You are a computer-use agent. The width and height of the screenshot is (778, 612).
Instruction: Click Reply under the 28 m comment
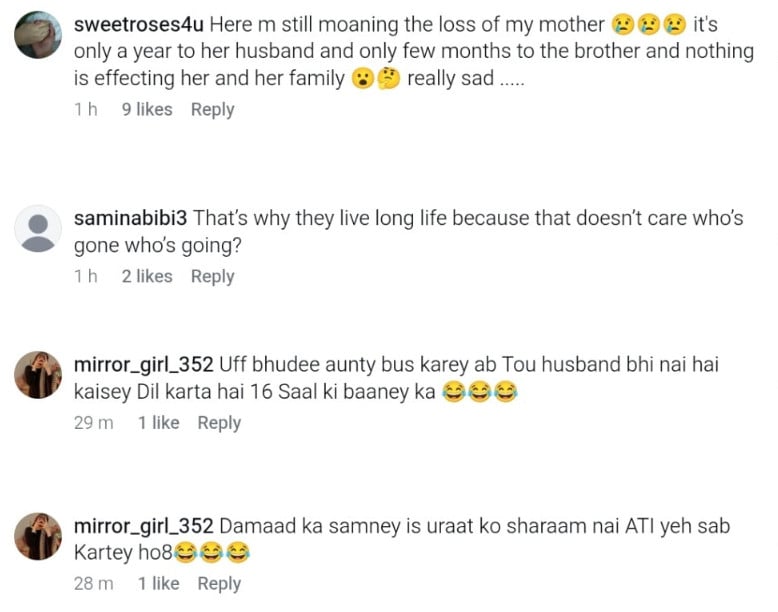(x=219, y=583)
